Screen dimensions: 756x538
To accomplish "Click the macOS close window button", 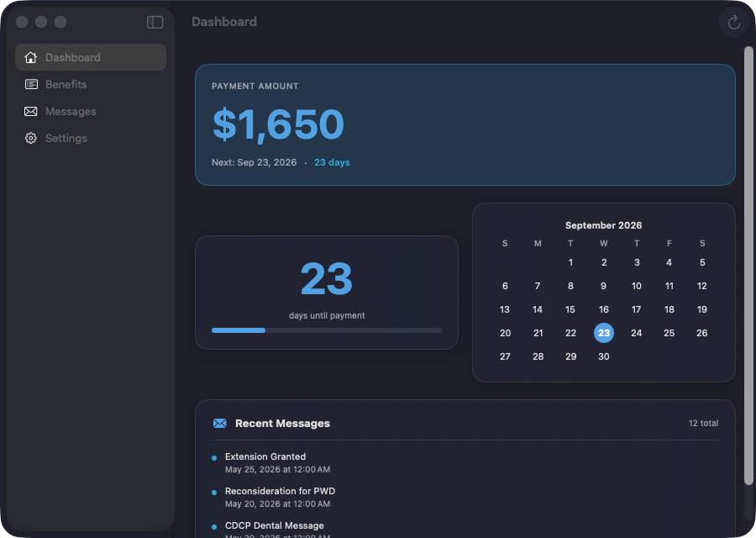I will click(x=22, y=22).
